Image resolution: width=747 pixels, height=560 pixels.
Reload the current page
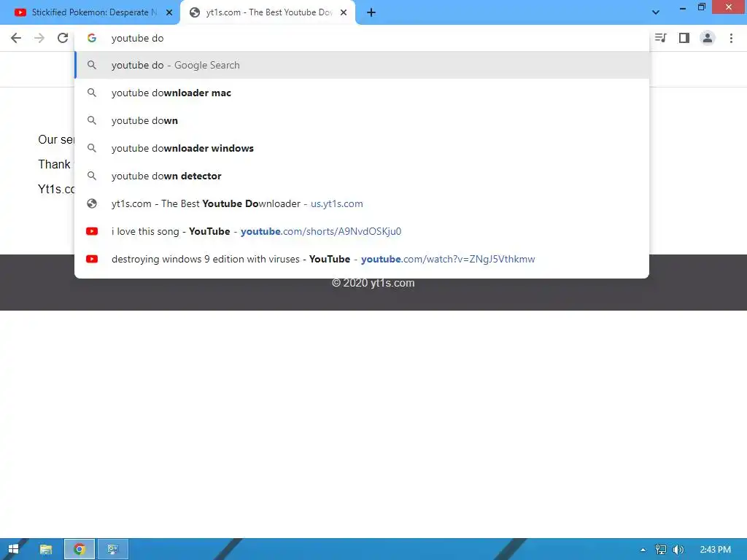pyautogui.click(x=63, y=38)
